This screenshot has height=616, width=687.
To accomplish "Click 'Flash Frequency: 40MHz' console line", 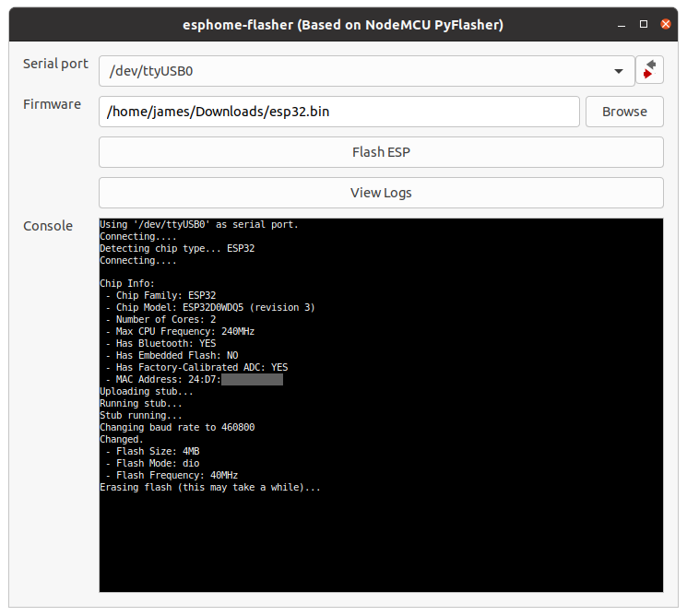I will point(172,475).
